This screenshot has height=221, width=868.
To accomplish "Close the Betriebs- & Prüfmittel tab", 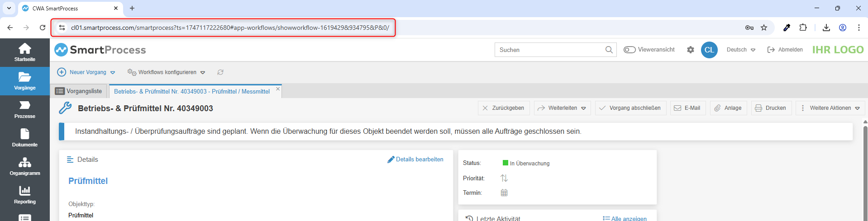I will point(278,89).
